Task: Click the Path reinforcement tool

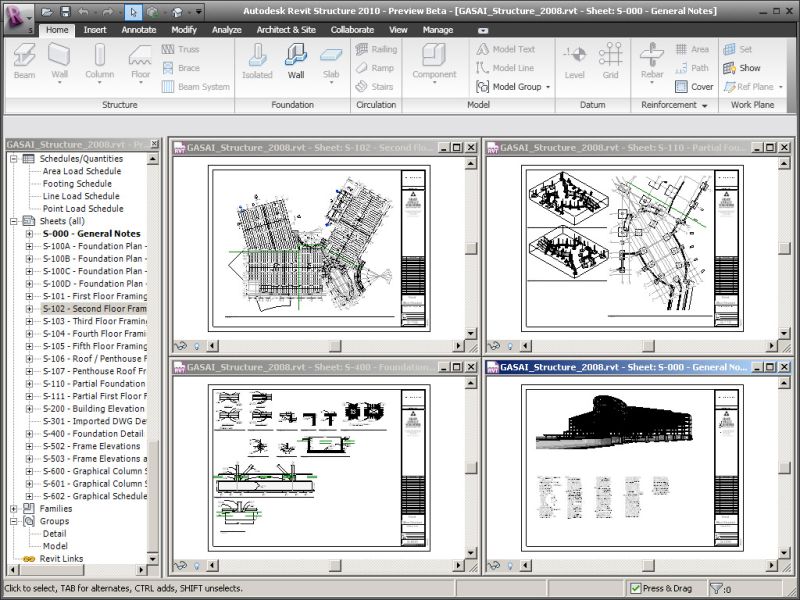Action: click(692, 68)
